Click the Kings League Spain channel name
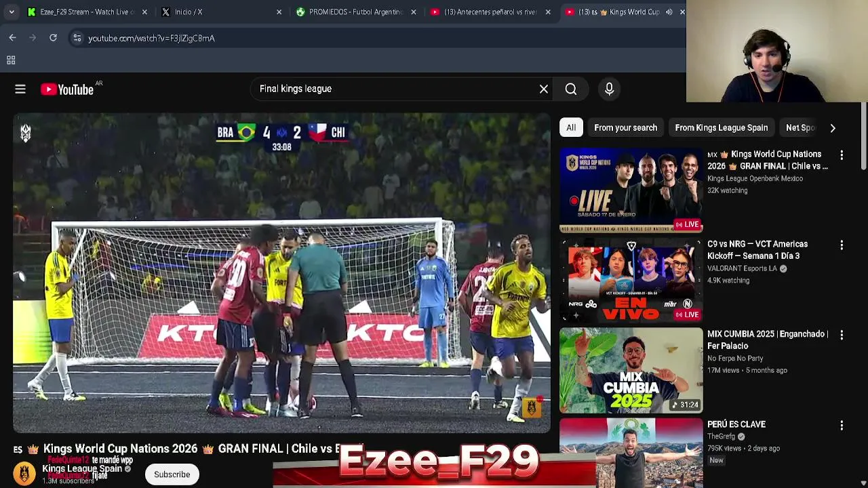 [82, 468]
